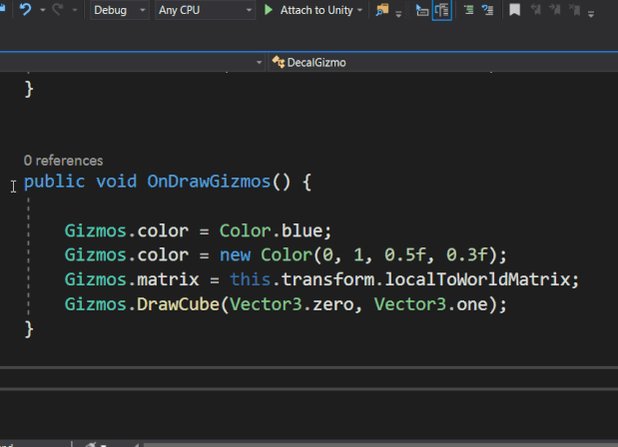
Task: Click 'Color.blue' in the first Gizmos.color line
Action: pyautogui.click(x=271, y=231)
